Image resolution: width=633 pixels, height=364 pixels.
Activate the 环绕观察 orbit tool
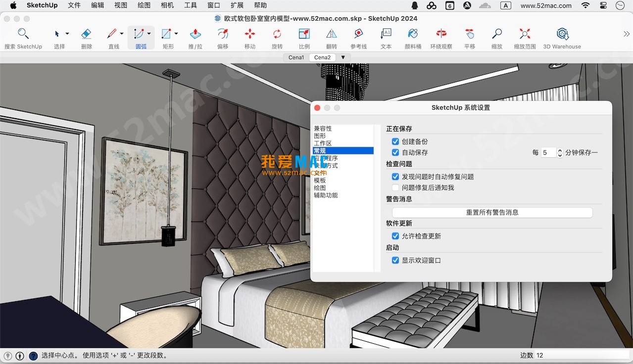click(x=441, y=34)
